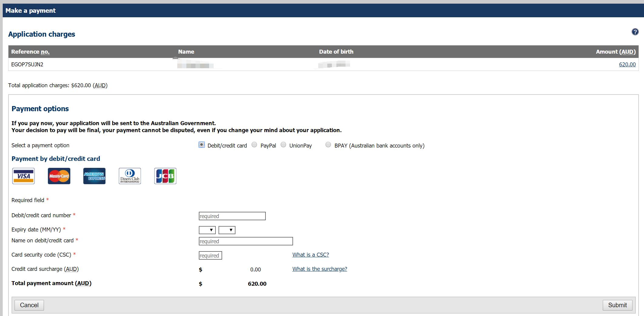Click the help question mark icon
The image size is (644, 316).
635,32
